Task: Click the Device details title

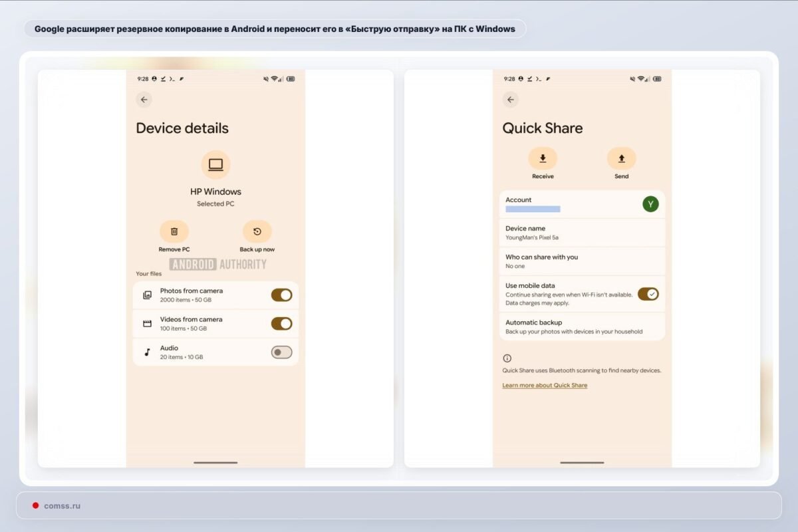Action: coord(182,128)
